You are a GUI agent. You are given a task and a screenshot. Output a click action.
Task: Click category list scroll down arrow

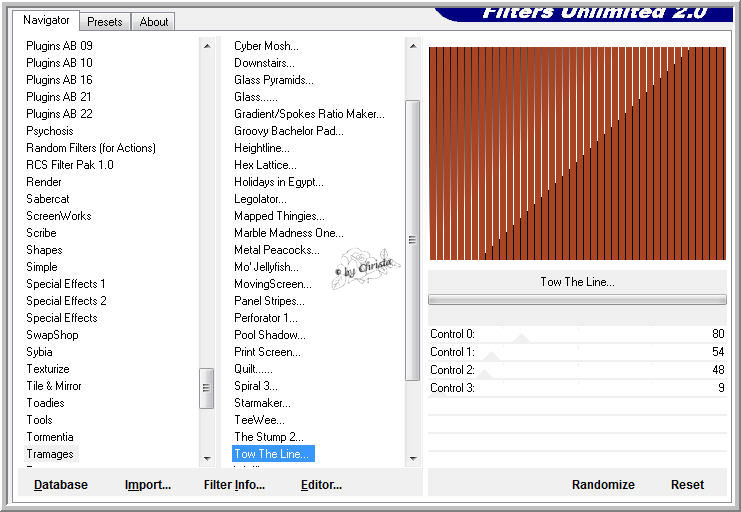click(207, 459)
